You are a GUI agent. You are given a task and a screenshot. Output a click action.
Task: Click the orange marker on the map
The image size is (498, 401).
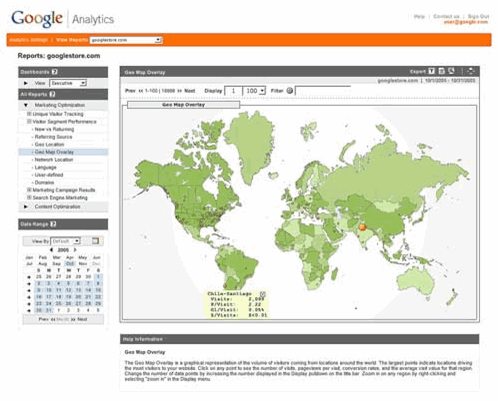(x=363, y=228)
